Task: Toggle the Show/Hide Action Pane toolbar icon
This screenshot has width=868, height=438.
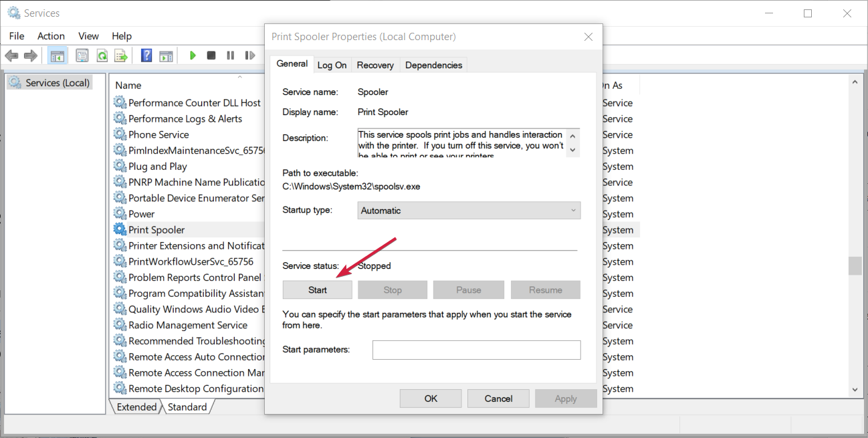Action: coord(166,56)
